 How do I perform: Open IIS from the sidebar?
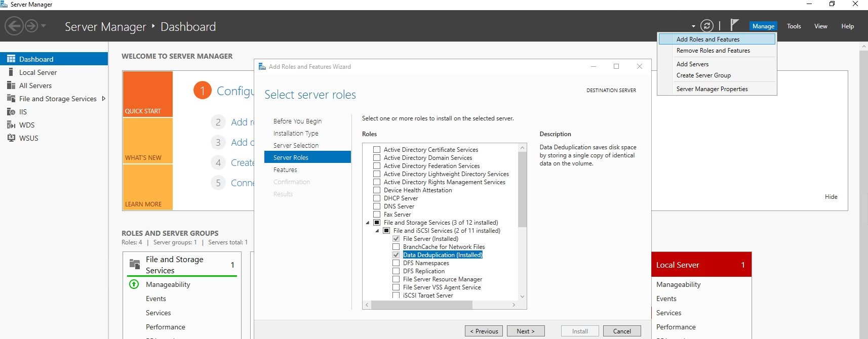(23, 112)
